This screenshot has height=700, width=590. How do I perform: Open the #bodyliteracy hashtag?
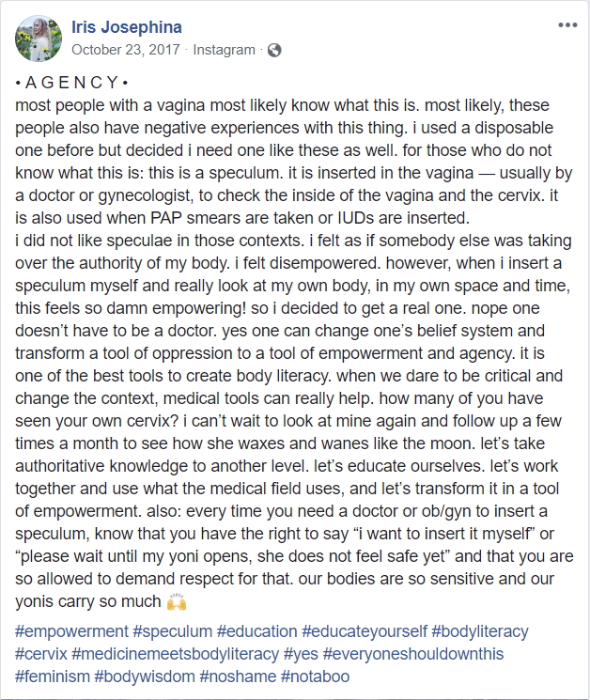point(480,631)
